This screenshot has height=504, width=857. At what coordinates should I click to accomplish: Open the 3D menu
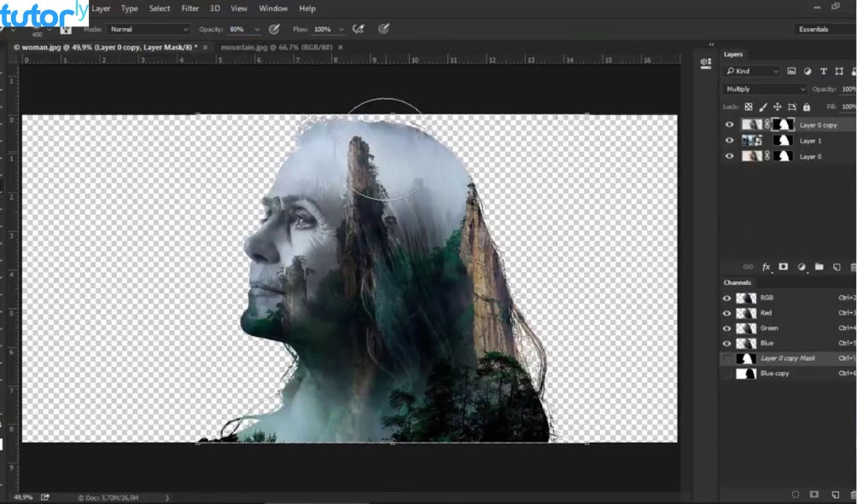215,9
